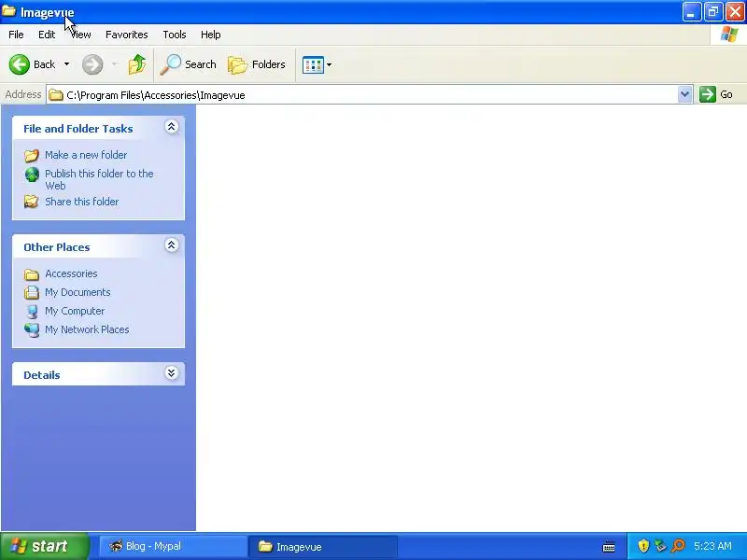Close the Imagevue window

(x=735, y=12)
